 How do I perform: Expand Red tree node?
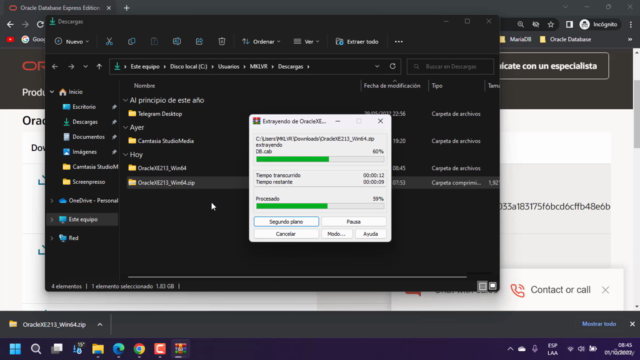[x=52, y=238]
